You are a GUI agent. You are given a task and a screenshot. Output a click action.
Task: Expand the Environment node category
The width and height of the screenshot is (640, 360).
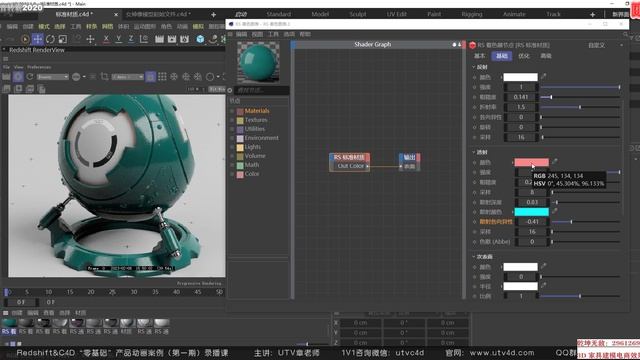232,138
